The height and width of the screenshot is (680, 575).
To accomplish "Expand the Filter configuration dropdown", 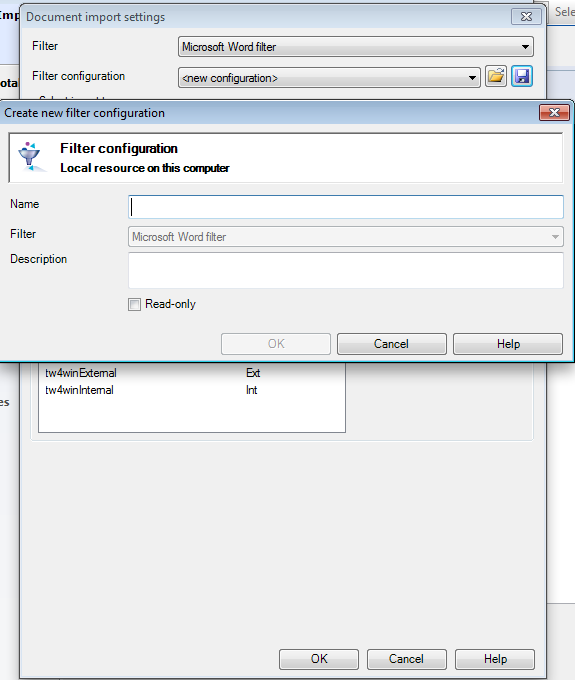I will click(x=329, y=78).
